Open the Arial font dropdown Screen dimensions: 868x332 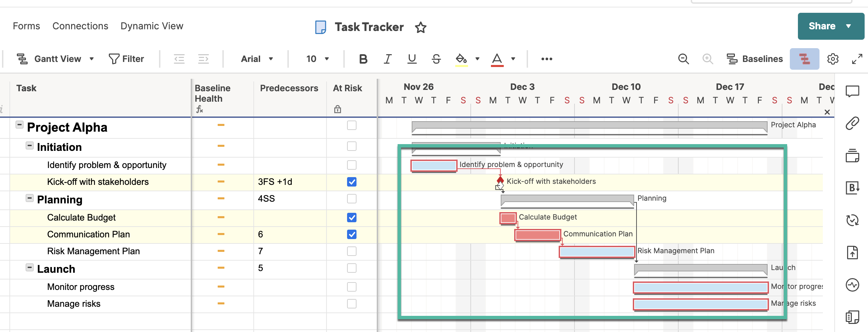point(257,59)
